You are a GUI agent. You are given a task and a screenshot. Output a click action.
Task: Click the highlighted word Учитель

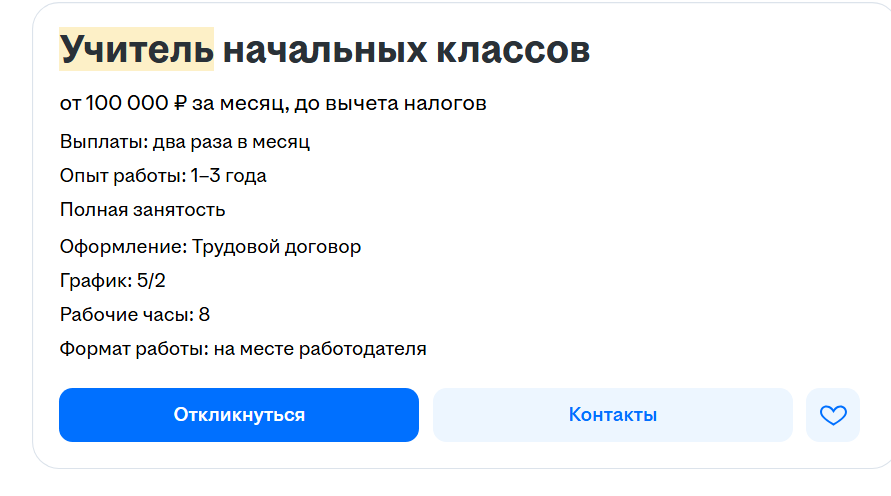[x=137, y=49]
